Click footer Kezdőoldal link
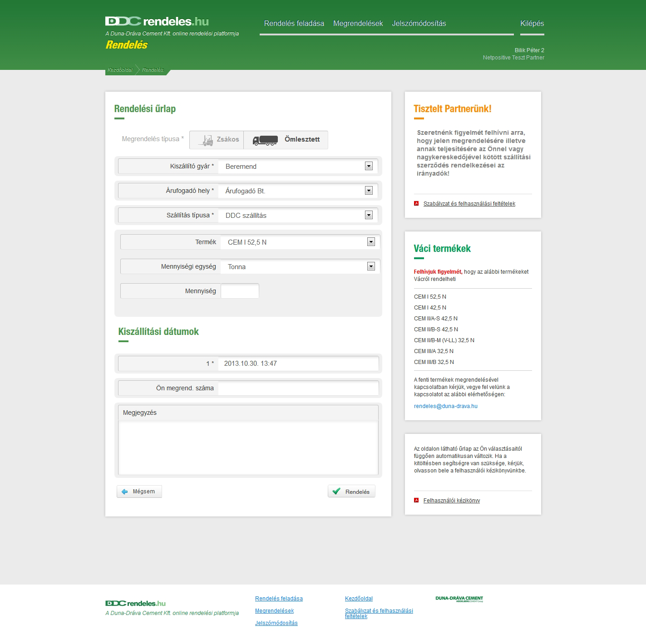 pos(359,599)
